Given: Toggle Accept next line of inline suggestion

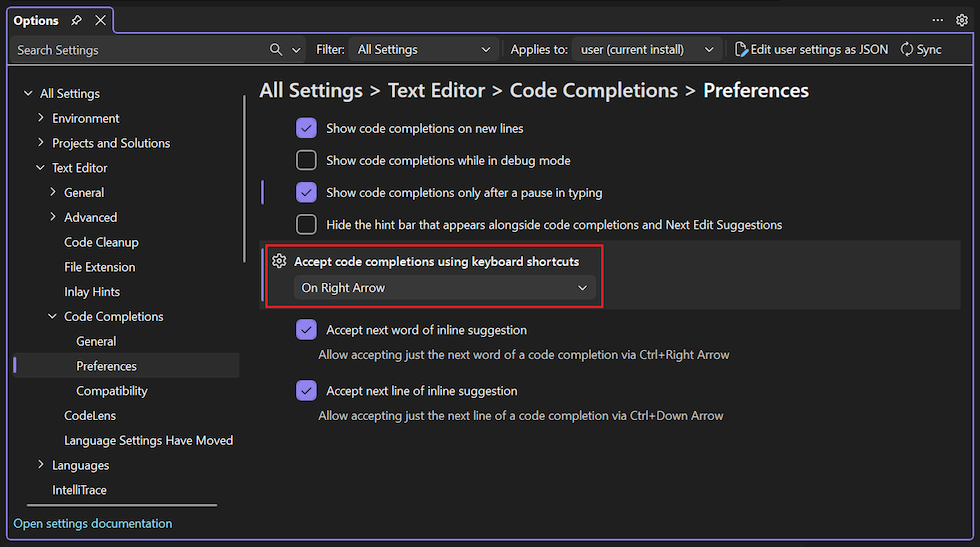Looking at the screenshot, I should (x=306, y=391).
